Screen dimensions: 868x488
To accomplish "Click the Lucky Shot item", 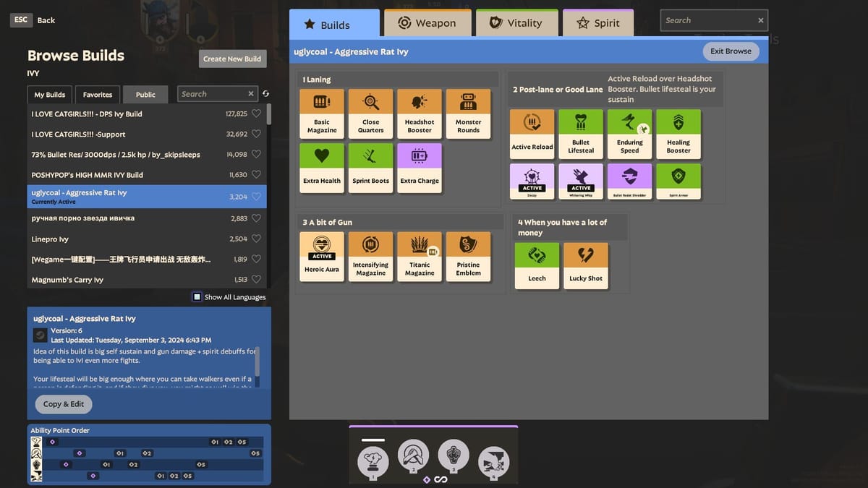I will coord(586,265).
